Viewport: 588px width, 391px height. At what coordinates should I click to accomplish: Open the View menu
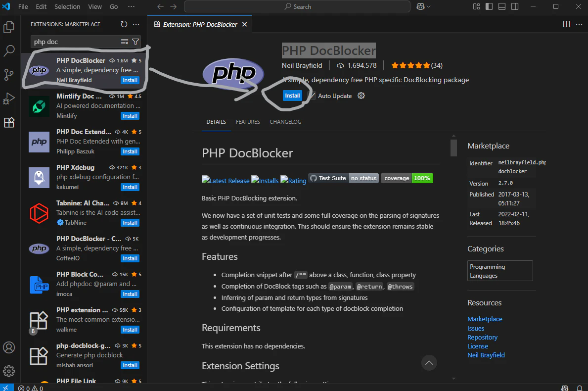click(95, 6)
